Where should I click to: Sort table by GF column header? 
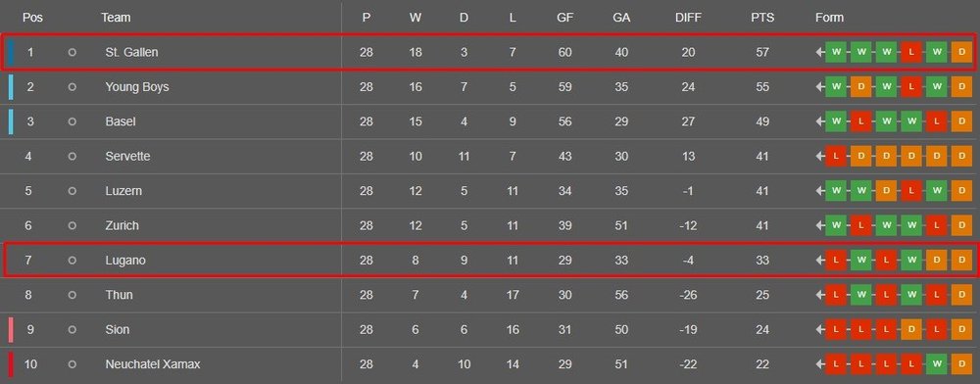tap(565, 18)
